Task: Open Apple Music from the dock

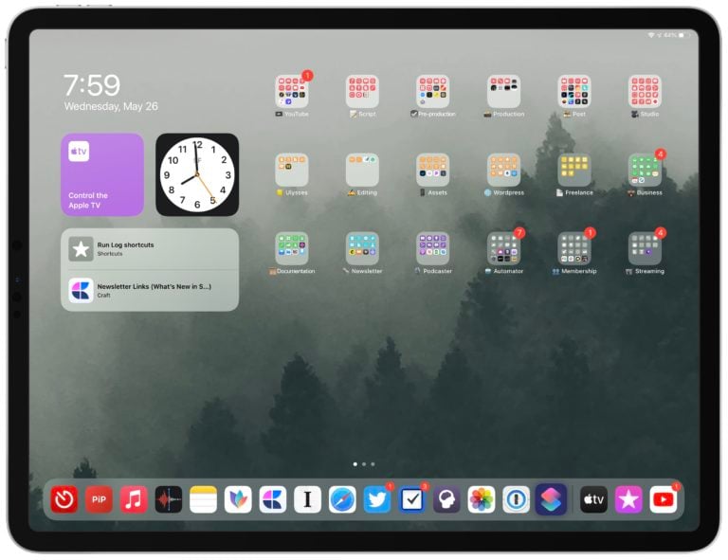Action: click(x=134, y=499)
